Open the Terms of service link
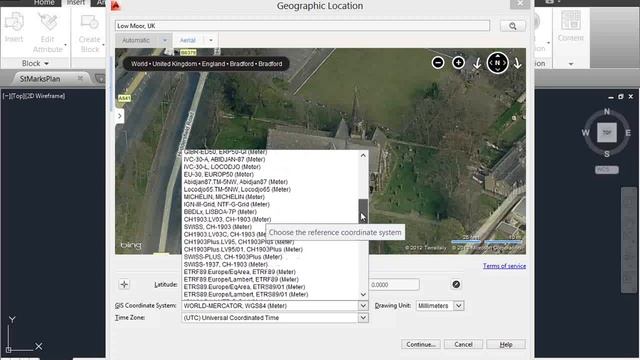Screen dimensions: 640x360 (504, 266)
